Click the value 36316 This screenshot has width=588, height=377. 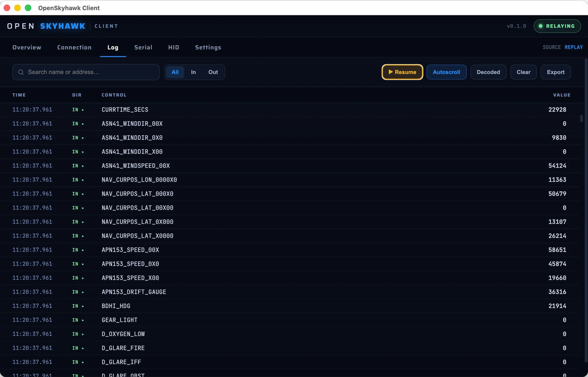click(x=557, y=292)
